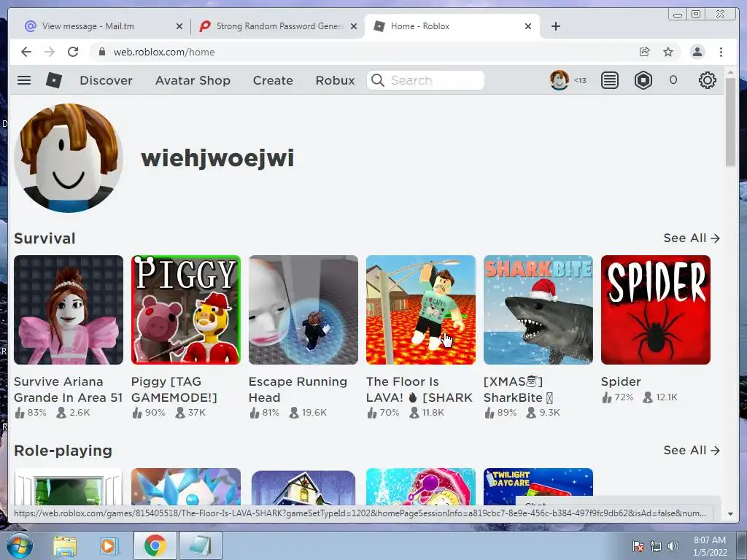Viewport: 747px width, 560px height.
Task: Open the Robux page
Action: (336, 80)
